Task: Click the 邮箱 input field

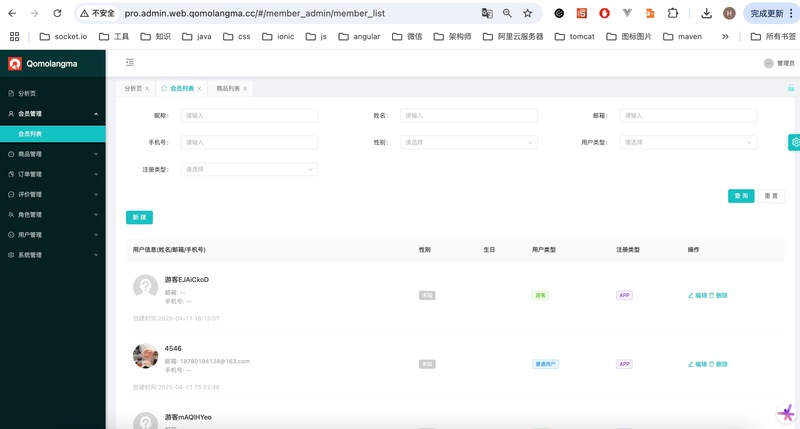Action: pyautogui.click(x=688, y=115)
